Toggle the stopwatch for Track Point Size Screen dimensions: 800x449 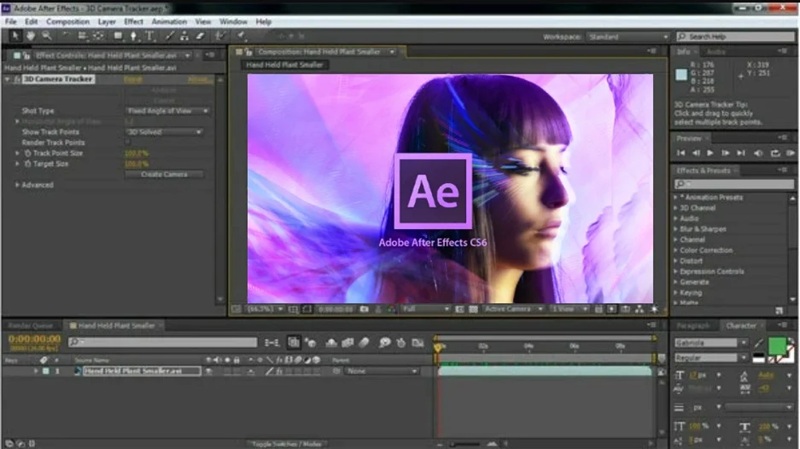tap(28, 153)
